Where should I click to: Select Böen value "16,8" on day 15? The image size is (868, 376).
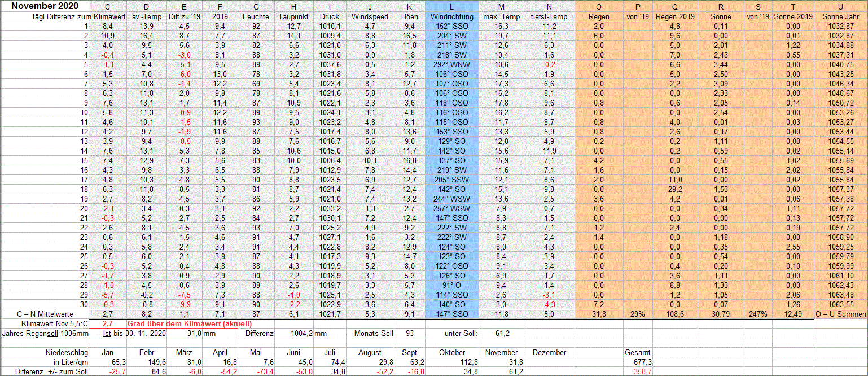410,160
